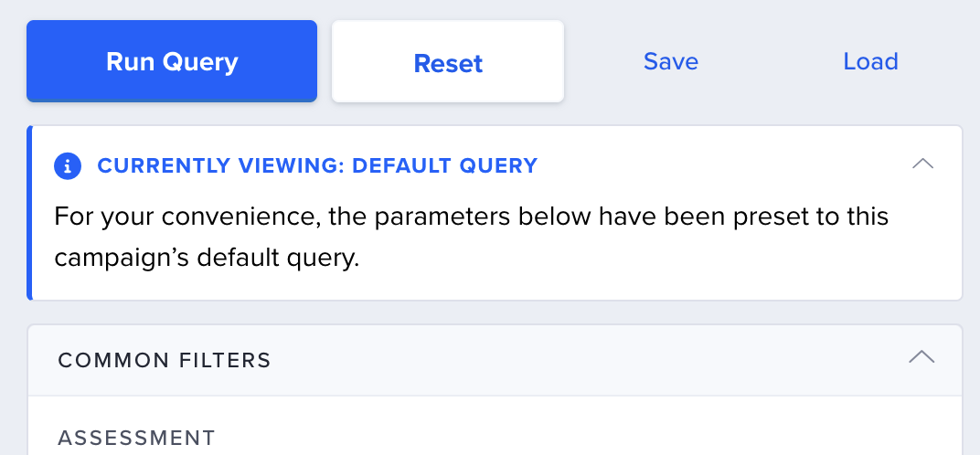Image resolution: width=980 pixels, height=455 pixels.
Task: Click the Currently Viewing: Default Query heading
Action: (x=317, y=165)
